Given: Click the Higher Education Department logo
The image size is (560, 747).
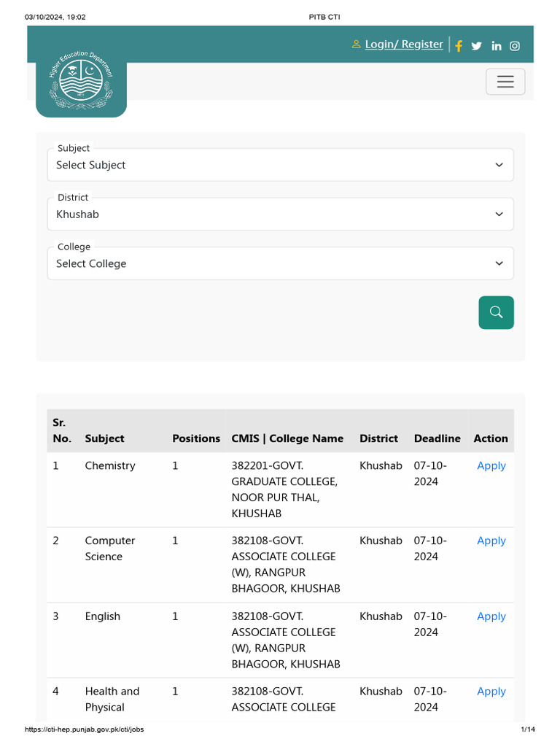Looking at the screenshot, I should [81, 85].
